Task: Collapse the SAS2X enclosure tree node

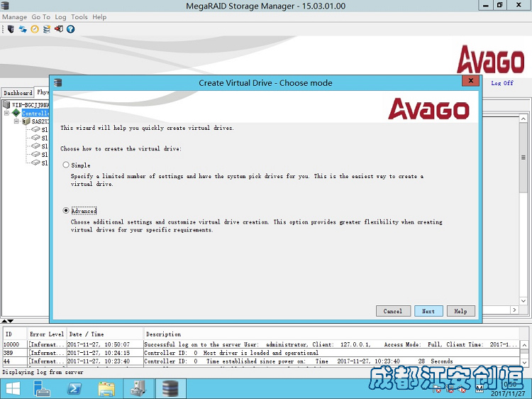Action: pos(16,121)
